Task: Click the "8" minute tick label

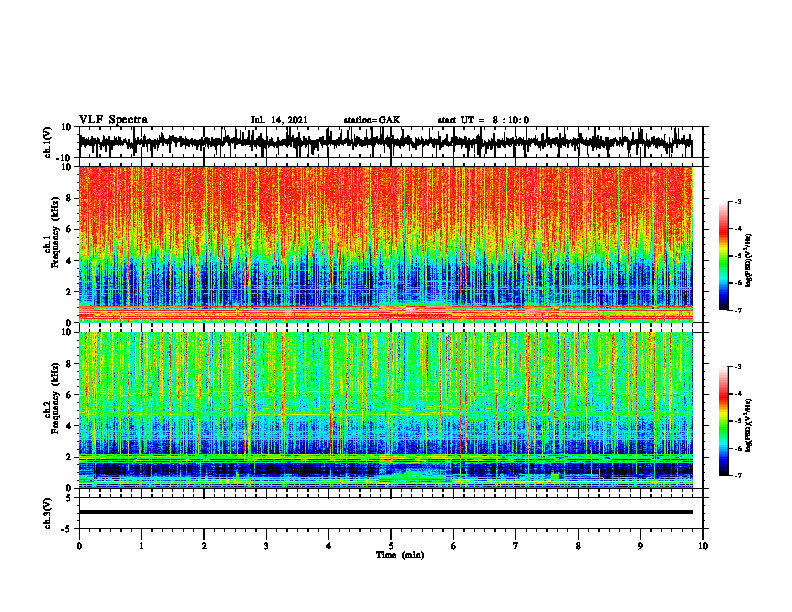Action: click(578, 546)
